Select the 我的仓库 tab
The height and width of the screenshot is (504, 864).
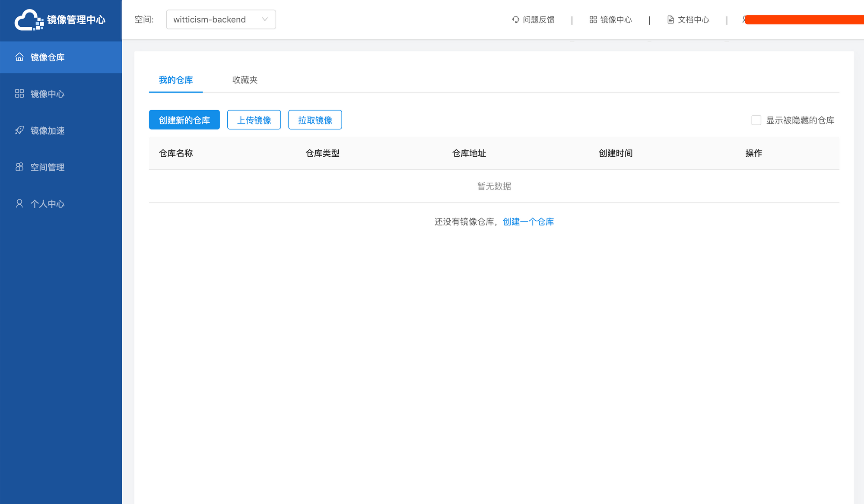[176, 80]
